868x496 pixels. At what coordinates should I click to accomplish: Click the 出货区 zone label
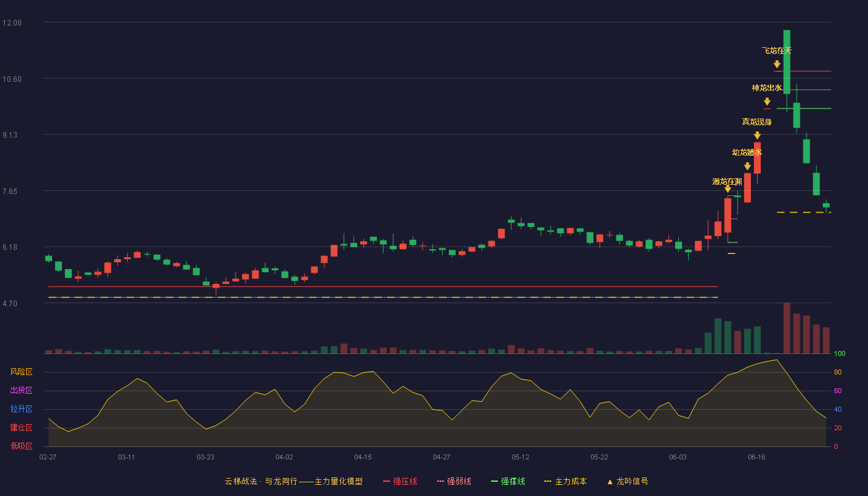[x=22, y=391]
